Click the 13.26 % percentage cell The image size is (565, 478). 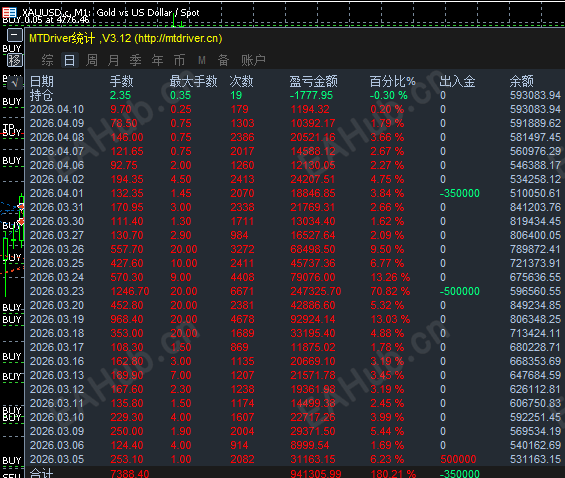390,277
